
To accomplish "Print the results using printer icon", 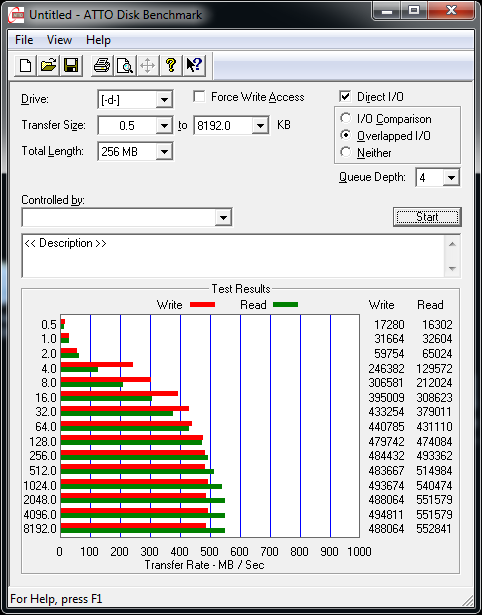I will click(x=102, y=65).
